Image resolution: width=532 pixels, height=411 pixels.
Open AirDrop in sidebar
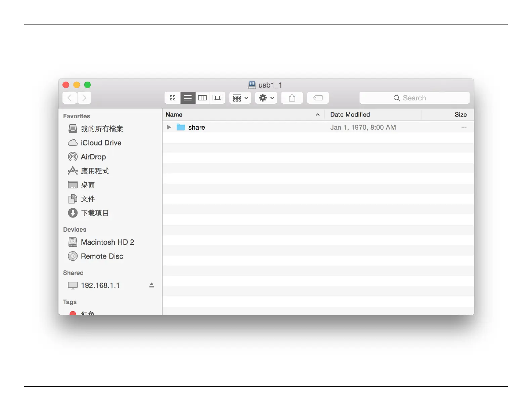click(x=93, y=157)
